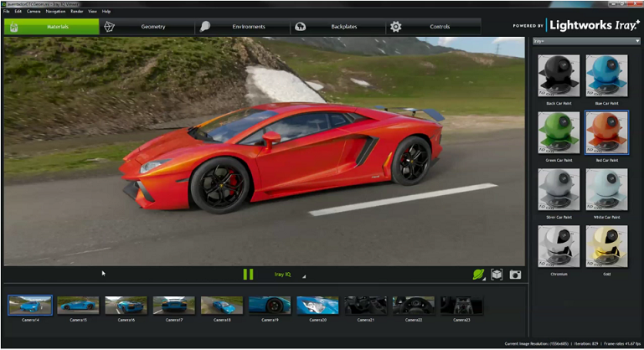644x350 pixels.
Task: Click the green planet environment icon
Action: (478, 275)
